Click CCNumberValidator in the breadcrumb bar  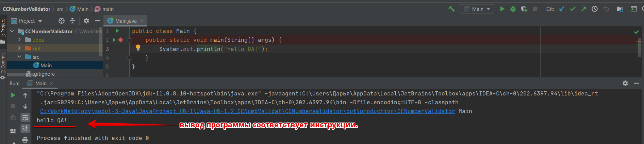[x=27, y=9]
